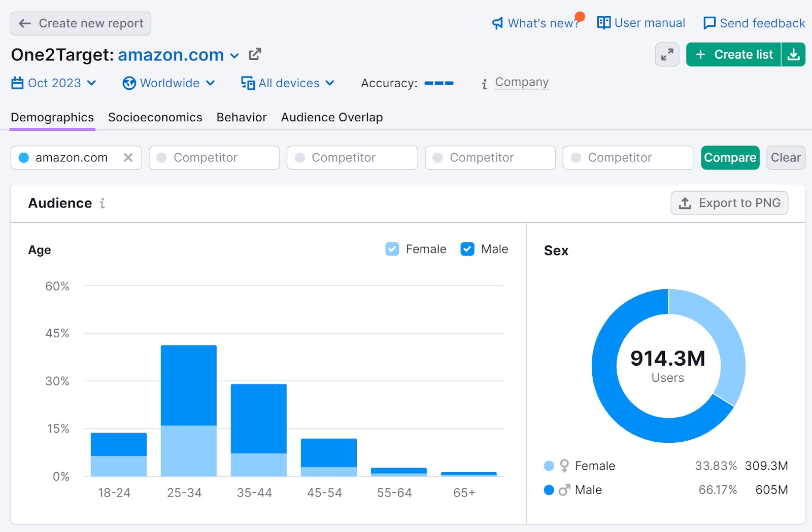Open the Audience Overlap tab

pos(331,117)
